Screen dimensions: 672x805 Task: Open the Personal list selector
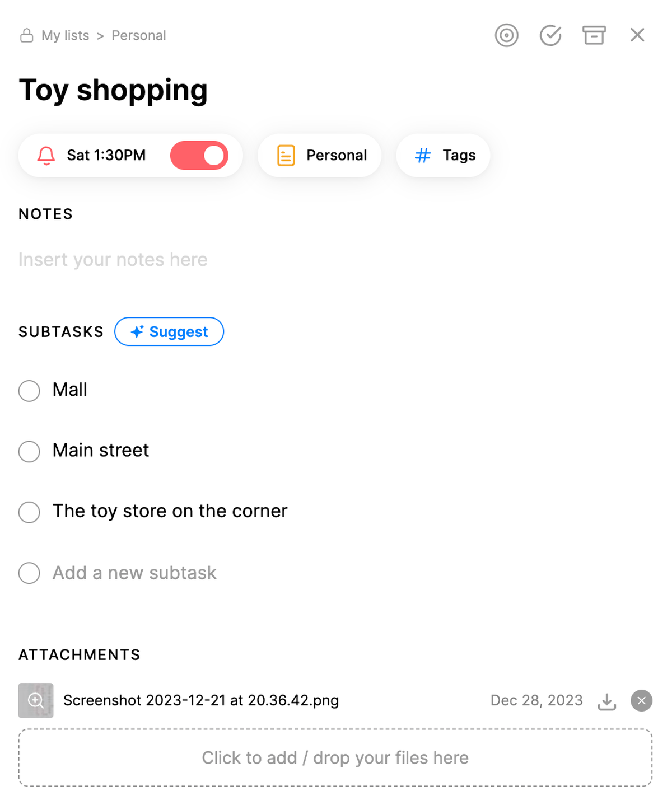[320, 156]
